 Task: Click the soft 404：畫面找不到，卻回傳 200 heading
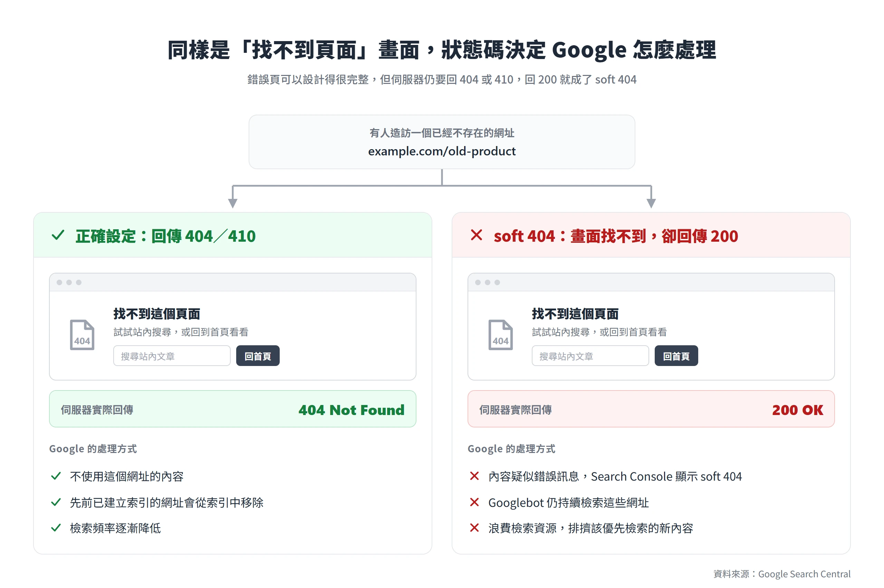[616, 236]
